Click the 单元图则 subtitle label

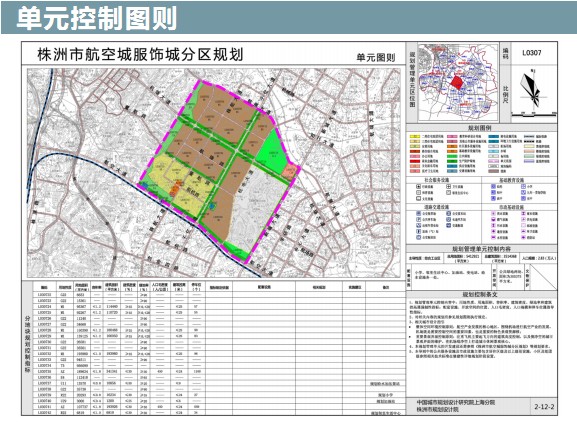click(x=376, y=58)
